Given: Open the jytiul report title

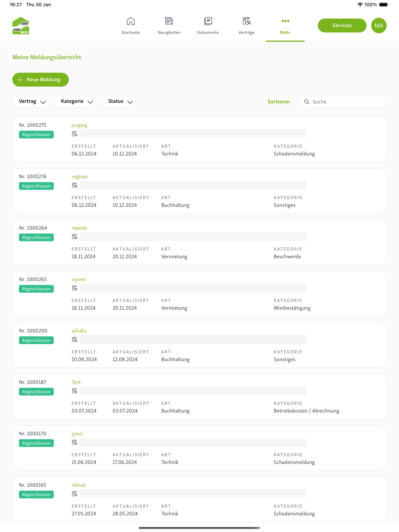Looking at the screenshot, I should (77, 434).
